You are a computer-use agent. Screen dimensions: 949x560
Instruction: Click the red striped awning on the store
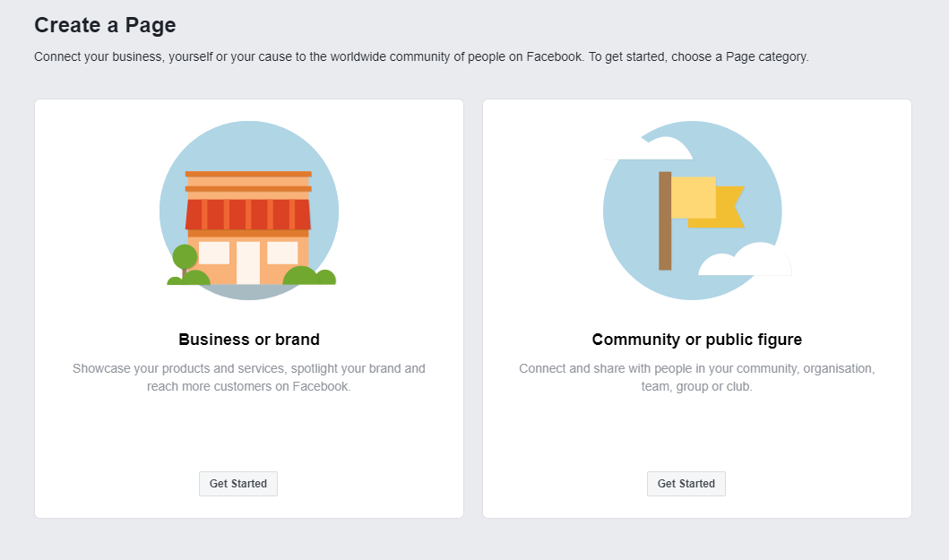click(x=248, y=214)
